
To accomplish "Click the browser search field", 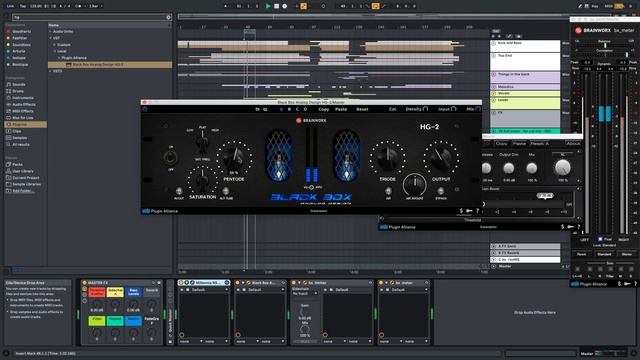I will [x=92, y=17].
